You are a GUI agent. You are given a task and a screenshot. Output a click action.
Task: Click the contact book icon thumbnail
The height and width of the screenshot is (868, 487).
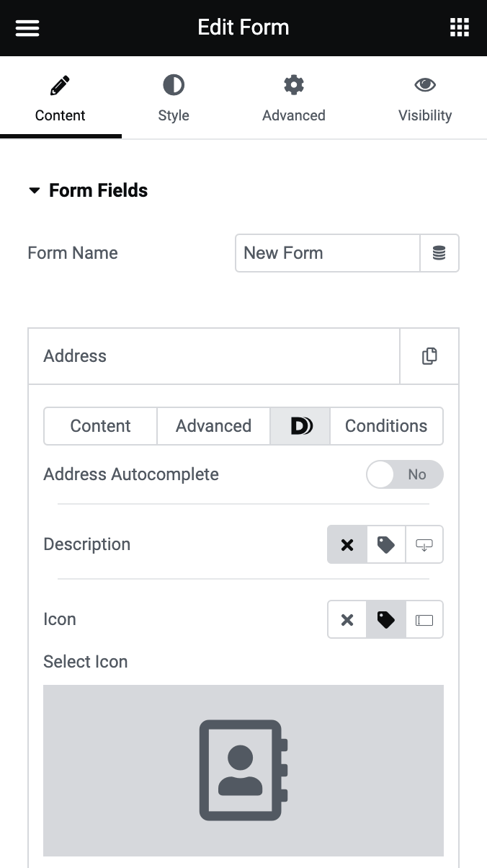pyautogui.click(x=243, y=770)
